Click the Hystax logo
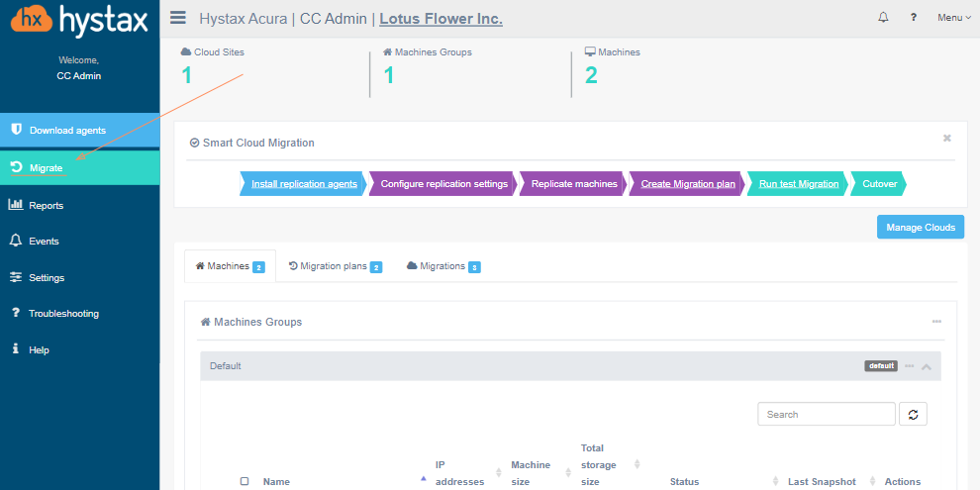The height and width of the screenshot is (490, 980). click(79, 20)
